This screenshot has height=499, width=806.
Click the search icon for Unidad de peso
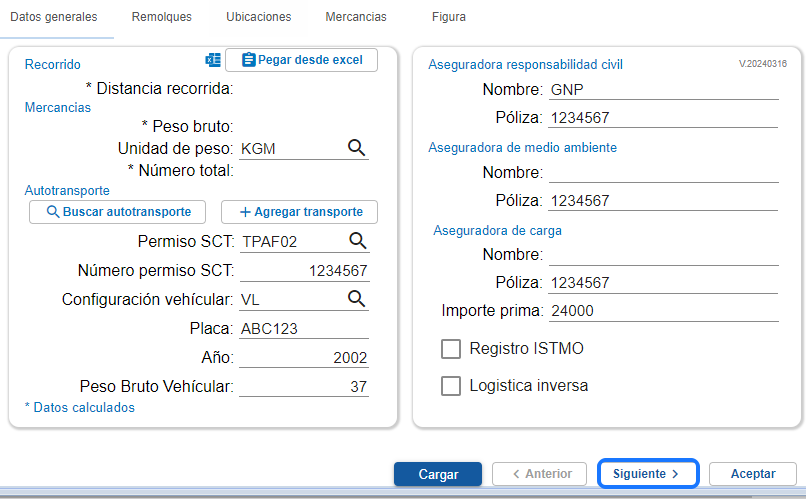[x=357, y=148]
